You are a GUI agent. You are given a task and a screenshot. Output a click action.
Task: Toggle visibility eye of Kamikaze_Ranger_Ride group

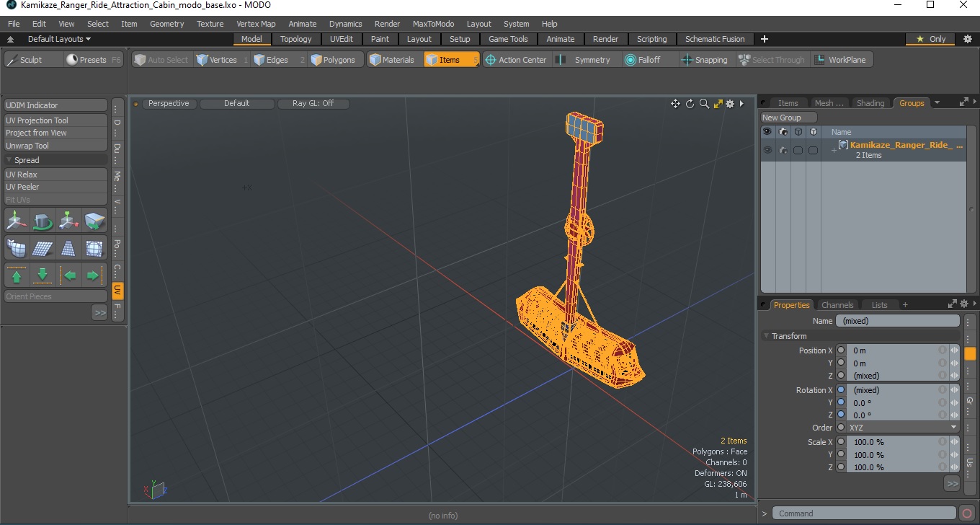[767, 150]
